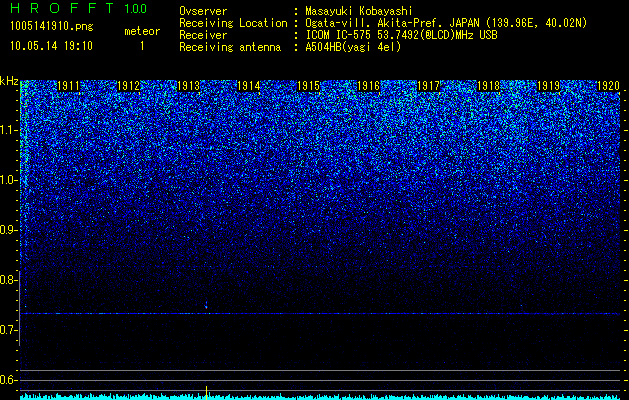Click the time marker 1914
This screenshot has height=400, width=629.
point(249,86)
